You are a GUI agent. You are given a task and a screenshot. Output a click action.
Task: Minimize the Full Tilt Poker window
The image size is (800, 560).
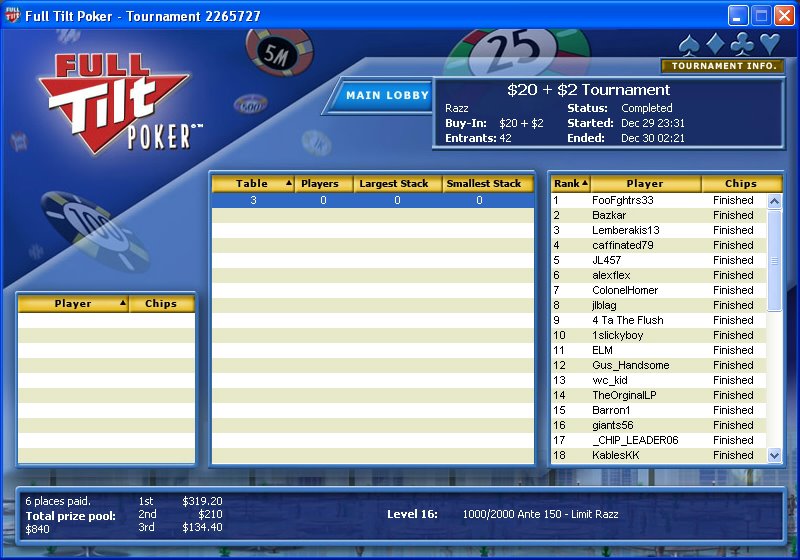tap(738, 15)
